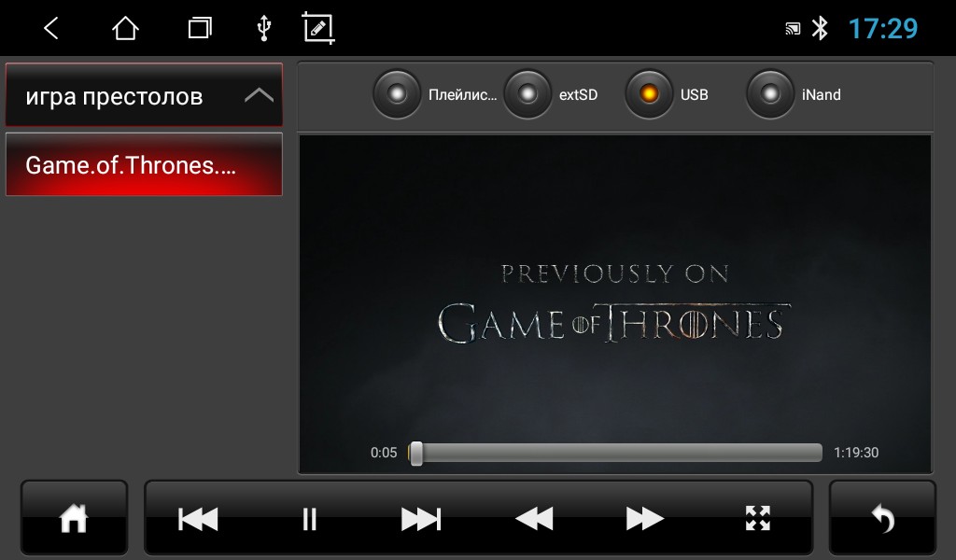Switch source to extSD
The image size is (956, 560).
point(551,94)
